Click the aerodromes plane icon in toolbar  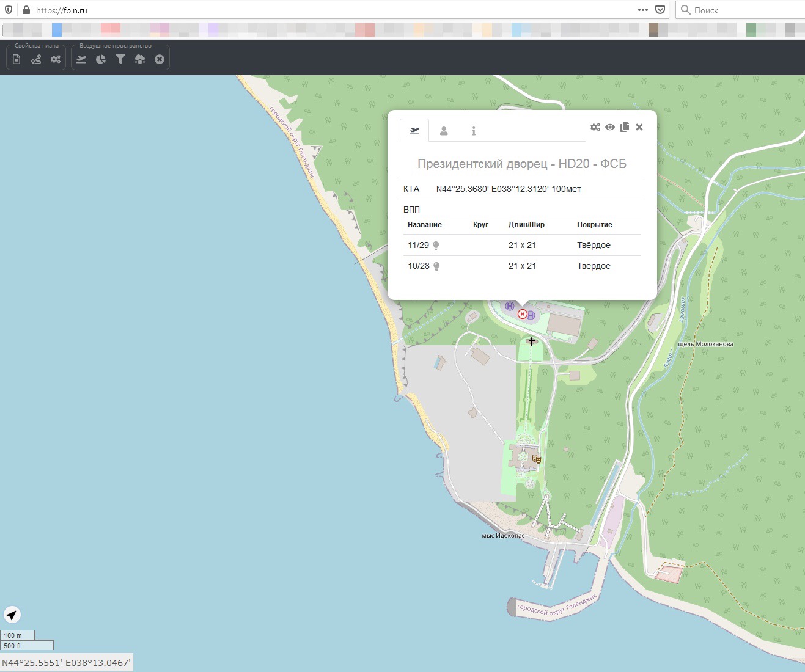(x=81, y=59)
